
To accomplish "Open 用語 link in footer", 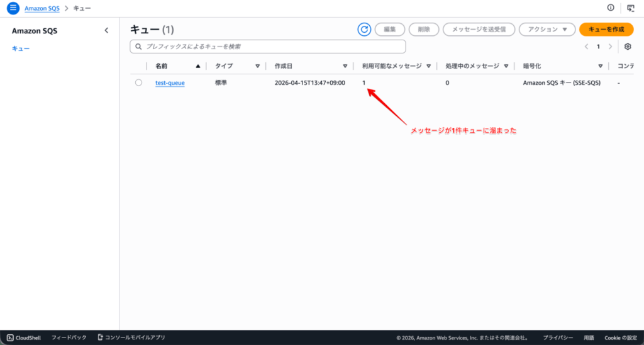I will (589, 337).
